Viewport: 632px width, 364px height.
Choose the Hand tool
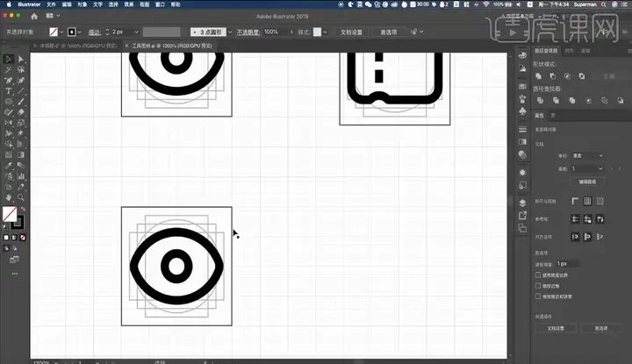(x=8, y=197)
